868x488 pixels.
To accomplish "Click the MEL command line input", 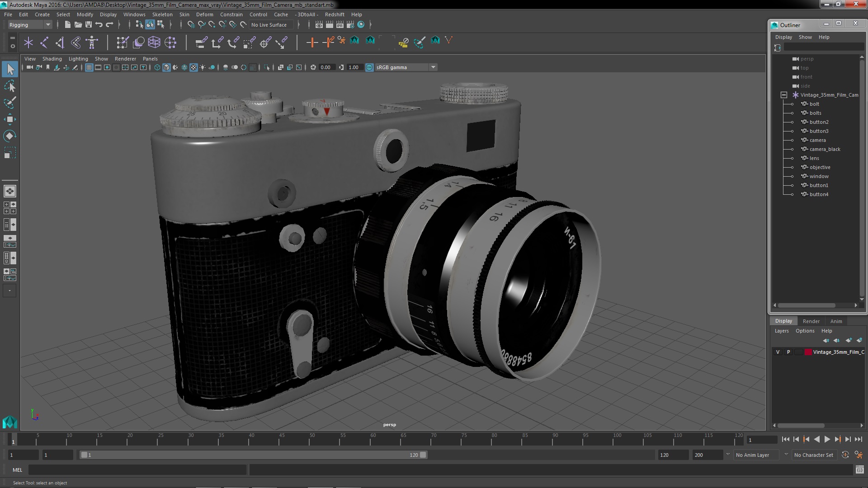I will click(137, 470).
